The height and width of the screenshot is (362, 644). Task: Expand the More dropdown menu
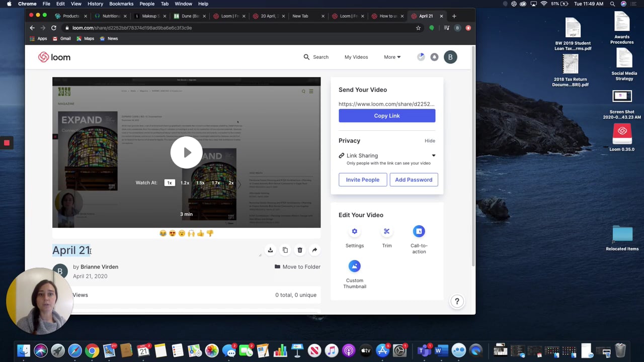(392, 57)
